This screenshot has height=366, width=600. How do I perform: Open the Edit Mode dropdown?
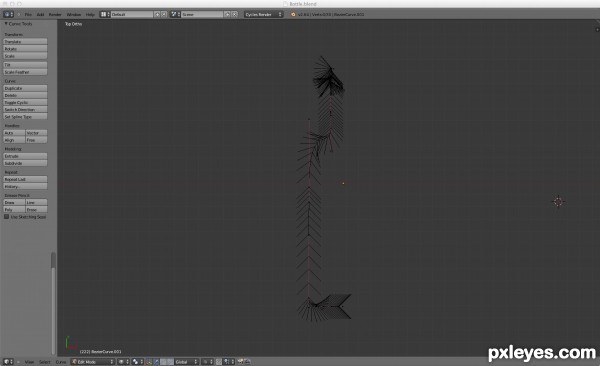coord(93,362)
